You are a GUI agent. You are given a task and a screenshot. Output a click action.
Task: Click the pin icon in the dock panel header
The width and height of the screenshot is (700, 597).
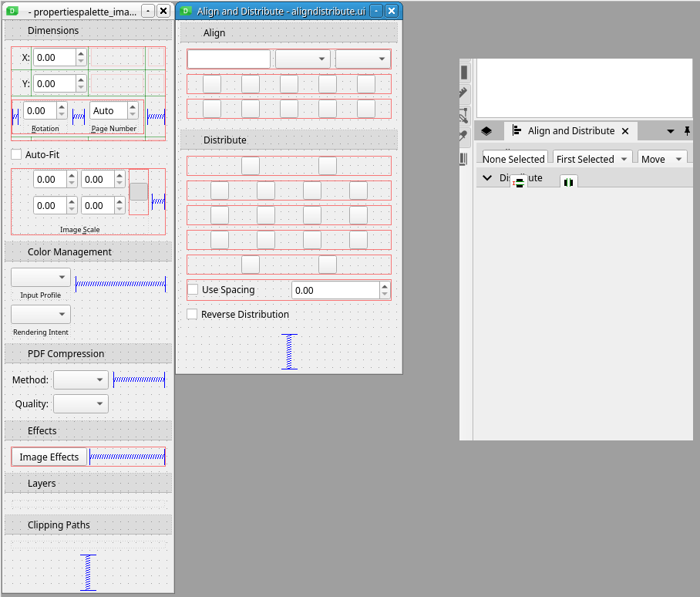pos(687,131)
